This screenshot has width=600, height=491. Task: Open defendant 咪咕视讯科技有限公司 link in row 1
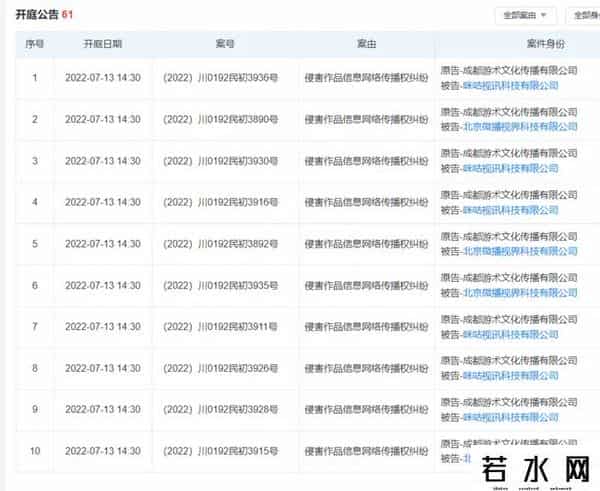coord(510,85)
